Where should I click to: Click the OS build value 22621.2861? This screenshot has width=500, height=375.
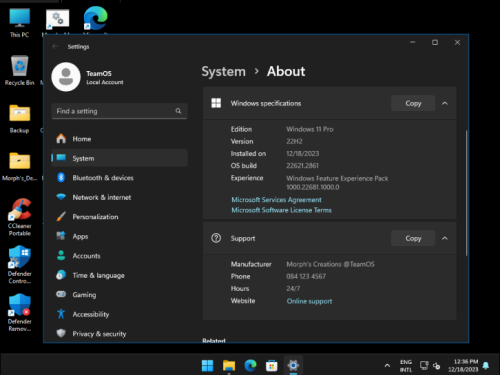302,166
